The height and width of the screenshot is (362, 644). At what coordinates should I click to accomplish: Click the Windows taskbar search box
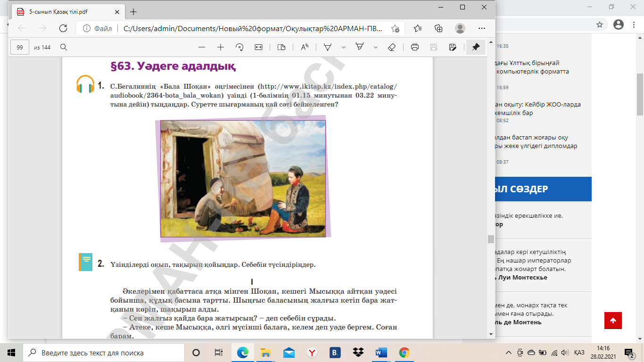pos(104,353)
